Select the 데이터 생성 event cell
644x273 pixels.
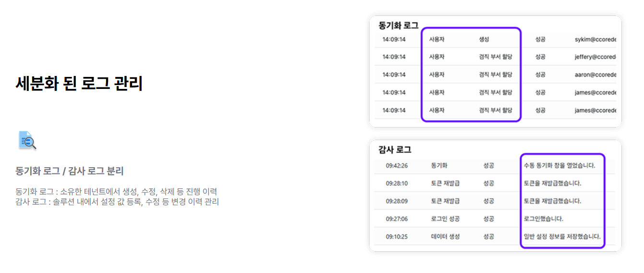(445, 236)
